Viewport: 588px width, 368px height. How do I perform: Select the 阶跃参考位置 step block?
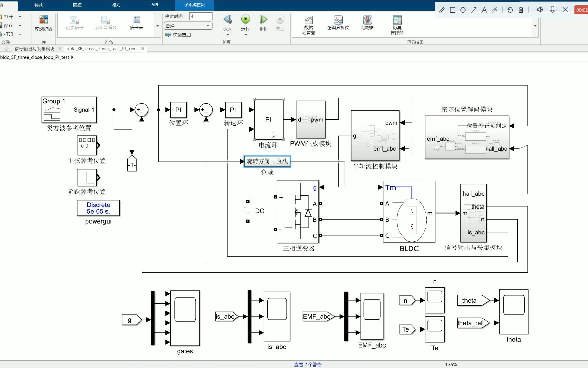(87, 178)
